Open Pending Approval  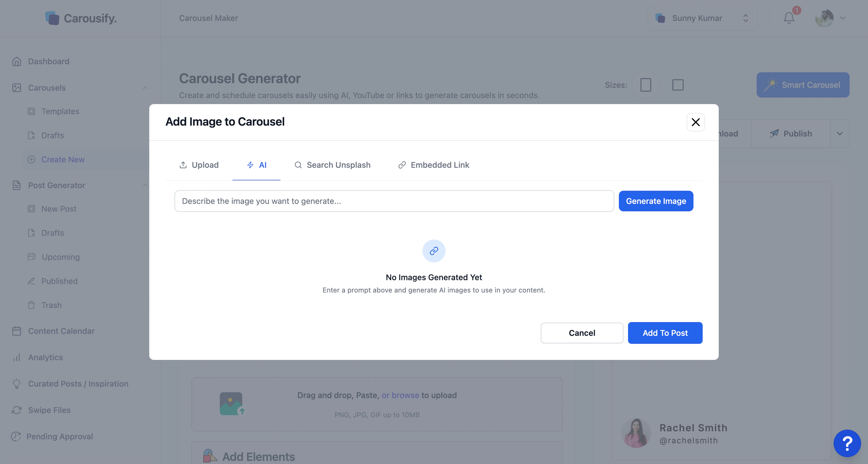(x=60, y=436)
